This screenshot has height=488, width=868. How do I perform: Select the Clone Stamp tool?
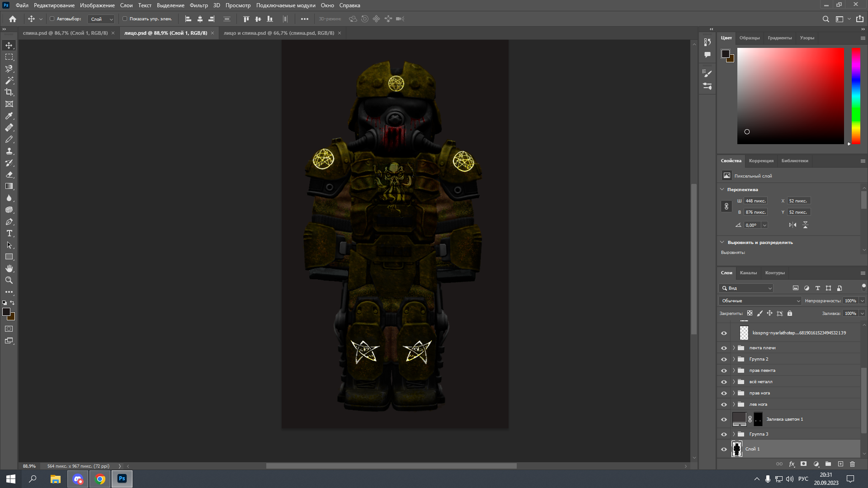[9, 151]
